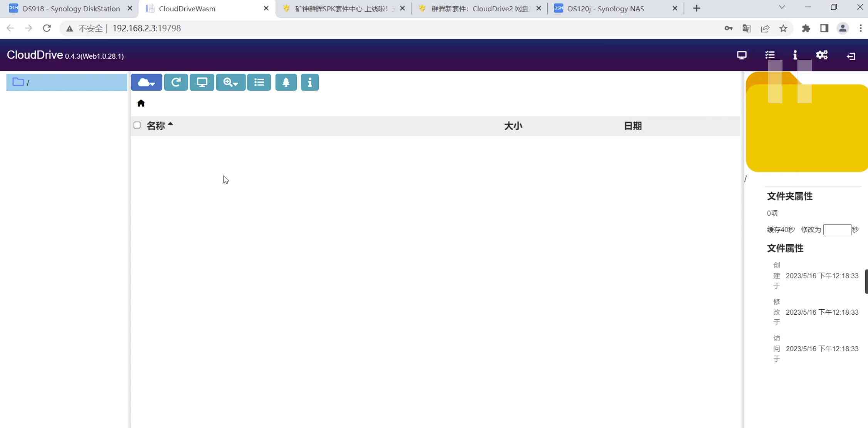
Task: Click the 0项 item count text
Action: tap(772, 213)
